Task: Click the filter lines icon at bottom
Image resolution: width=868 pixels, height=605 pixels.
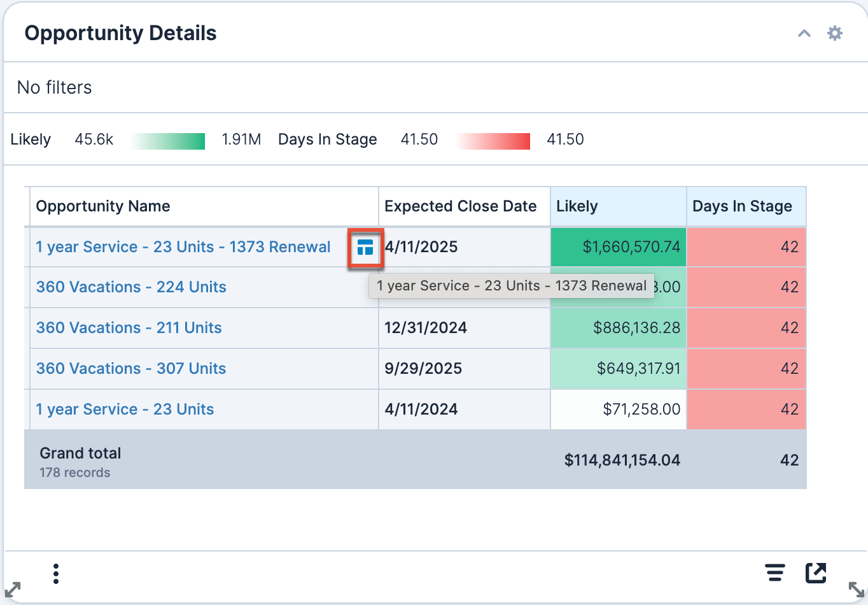Action: point(775,573)
